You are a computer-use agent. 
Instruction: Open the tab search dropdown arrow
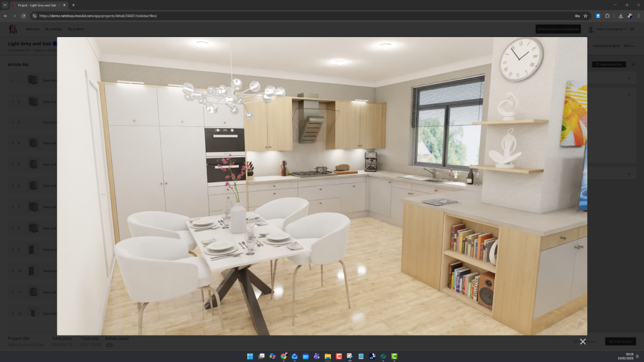[x=5, y=5]
